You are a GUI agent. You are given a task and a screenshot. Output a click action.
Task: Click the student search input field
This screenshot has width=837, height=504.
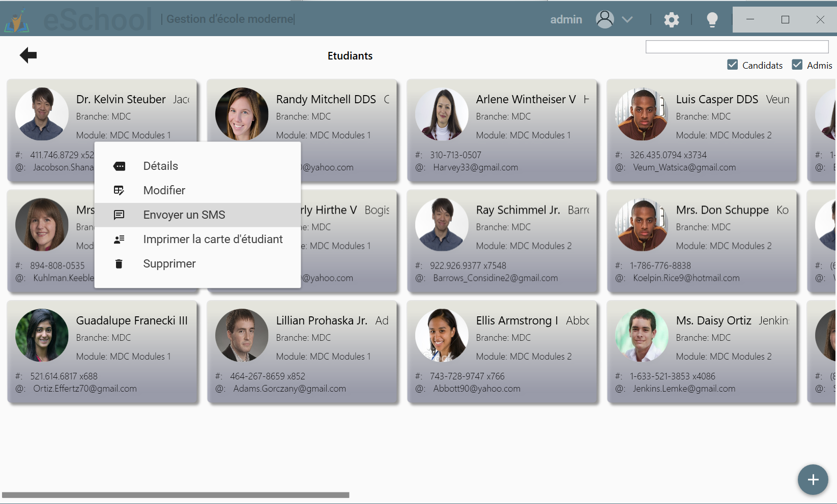click(736, 47)
